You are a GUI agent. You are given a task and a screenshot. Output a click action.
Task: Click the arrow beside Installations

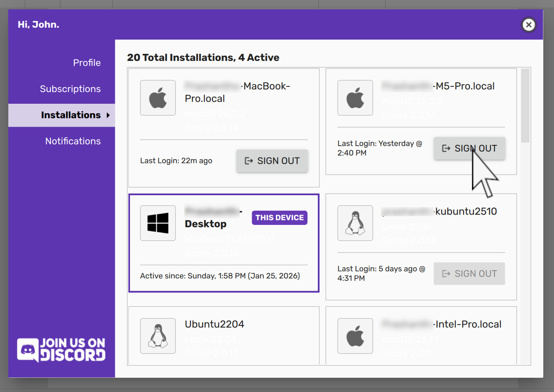[108, 115]
